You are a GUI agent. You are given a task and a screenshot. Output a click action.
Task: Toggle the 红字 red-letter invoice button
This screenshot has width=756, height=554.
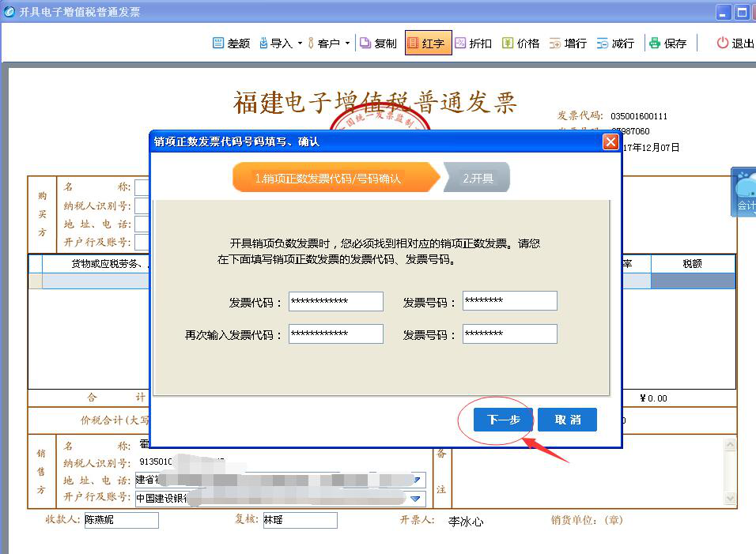(x=428, y=43)
